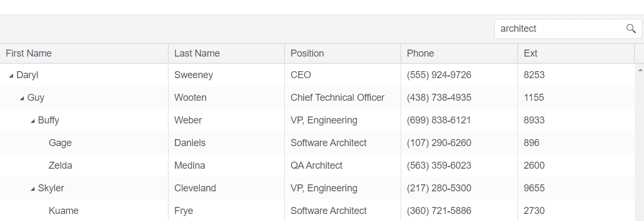Click phone number (555) 924-9726
644x221 pixels.
(439, 75)
